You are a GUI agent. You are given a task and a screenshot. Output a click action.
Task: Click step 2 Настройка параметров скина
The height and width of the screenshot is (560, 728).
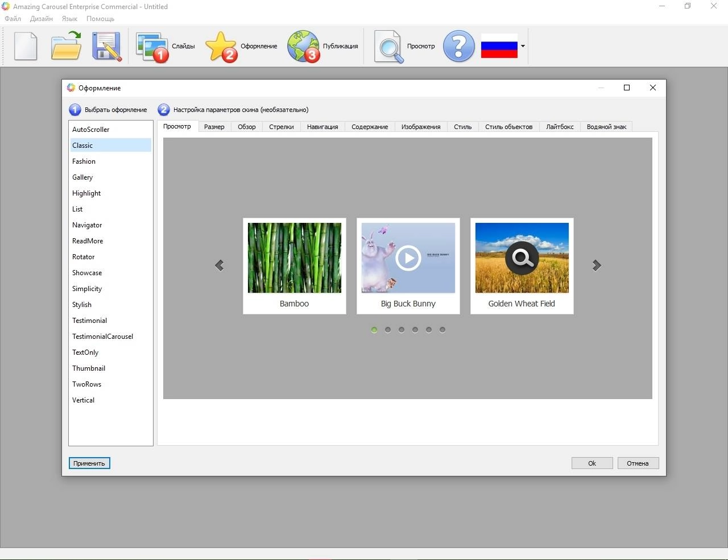233,110
